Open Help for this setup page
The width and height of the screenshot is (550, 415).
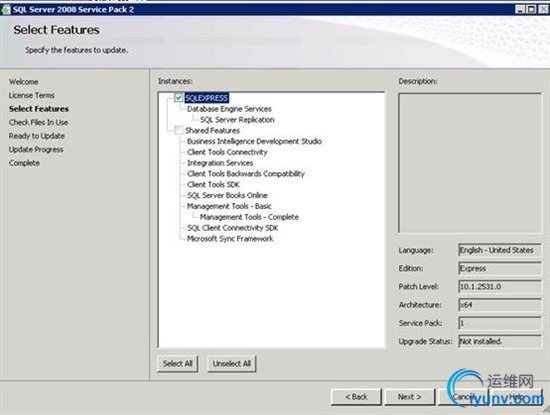click(x=517, y=397)
